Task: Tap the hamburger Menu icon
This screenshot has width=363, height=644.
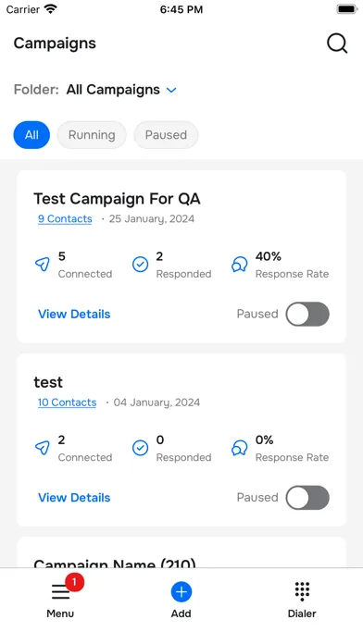Action: click(60, 592)
